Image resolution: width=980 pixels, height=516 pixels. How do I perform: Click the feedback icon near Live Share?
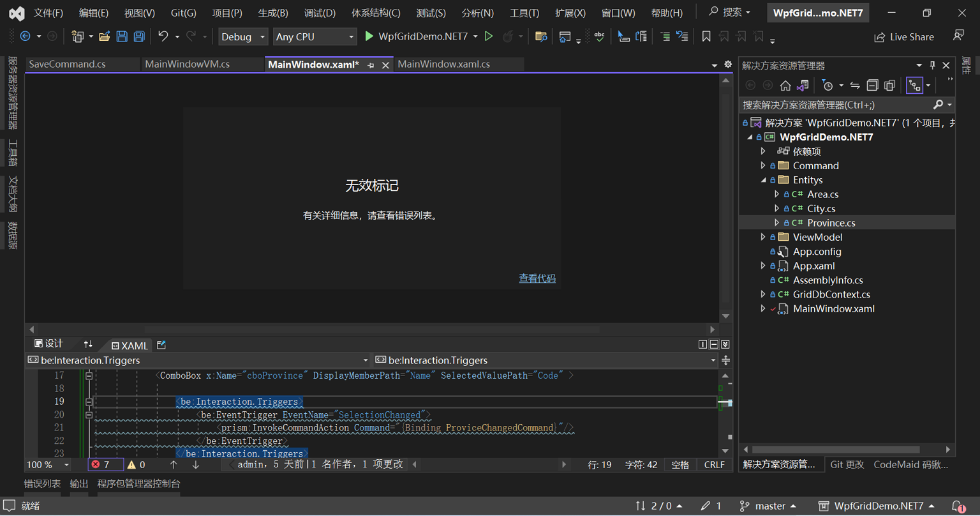pyautogui.click(x=958, y=36)
